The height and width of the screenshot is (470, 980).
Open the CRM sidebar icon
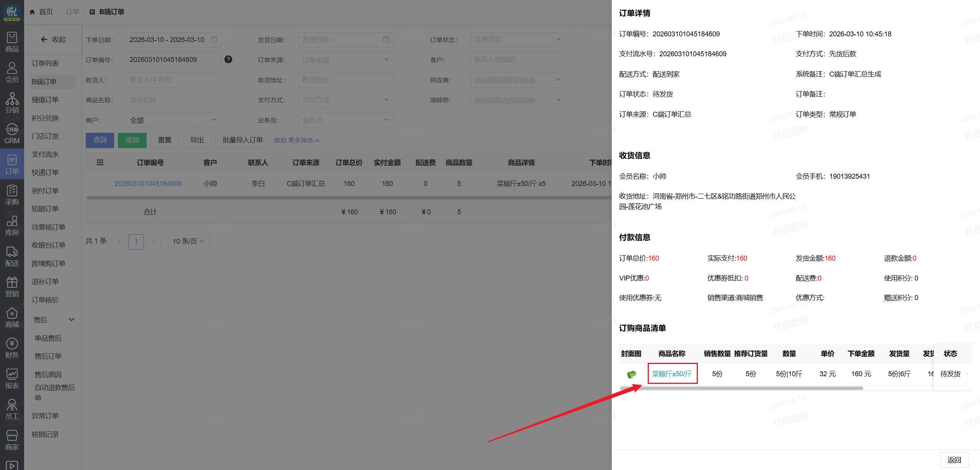tap(12, 134)
